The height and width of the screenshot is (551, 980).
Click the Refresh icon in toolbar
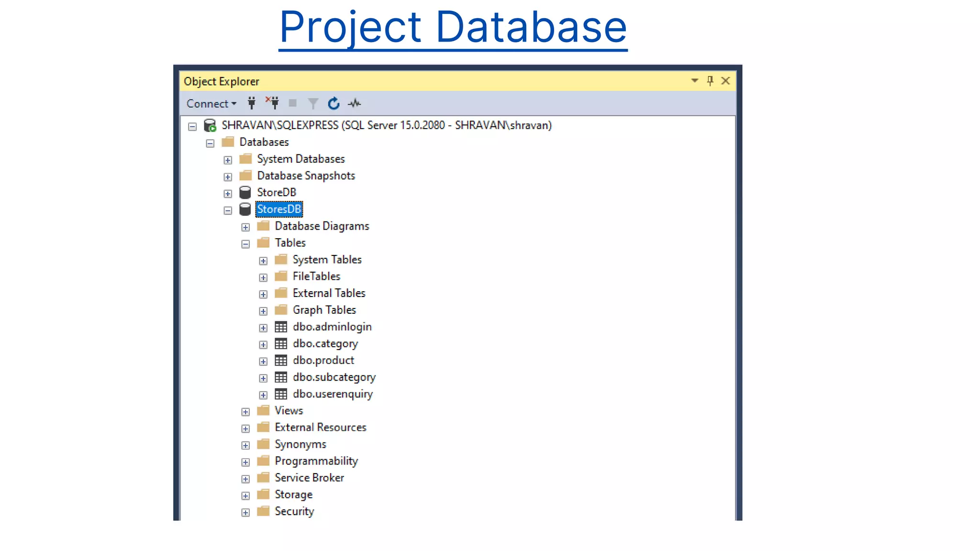[x=334, y=103]
